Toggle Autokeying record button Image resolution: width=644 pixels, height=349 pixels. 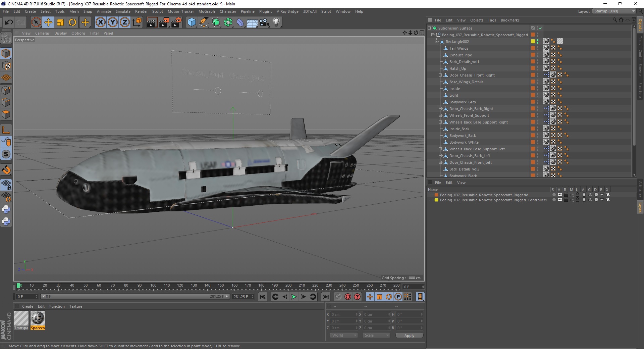348,297
